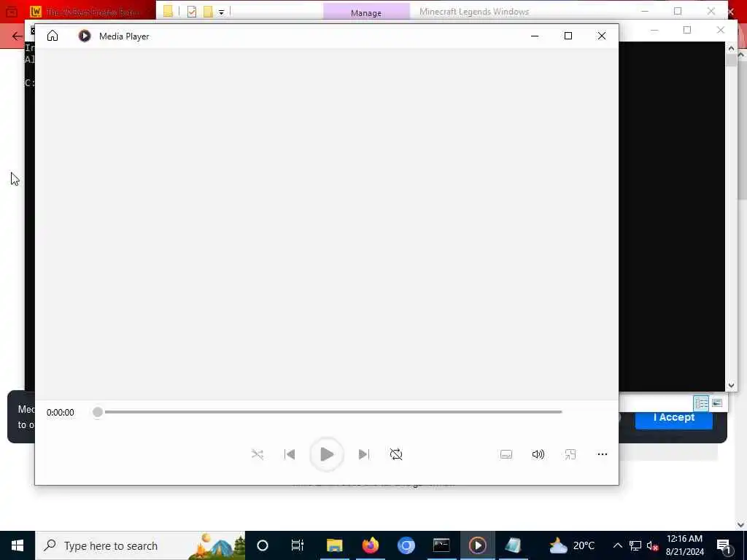747x560 pixels.
Task: Open Task View on the taskbar
Action: pos(298,545)
